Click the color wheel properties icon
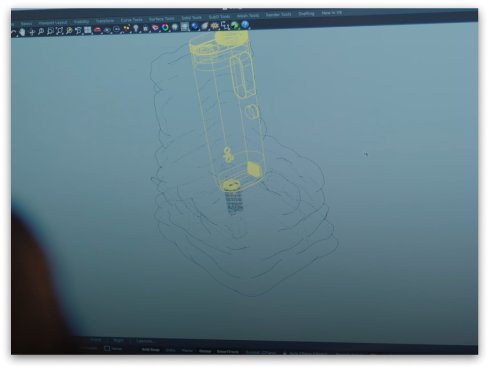The width and height of the screenshot is (489, 369). pos(165,28)
